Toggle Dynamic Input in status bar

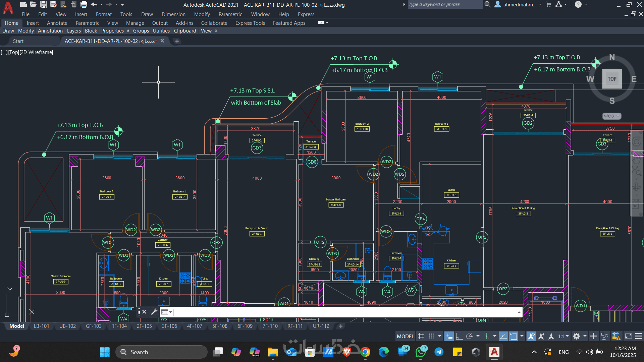pyautogui.click(x=449, y=336)
